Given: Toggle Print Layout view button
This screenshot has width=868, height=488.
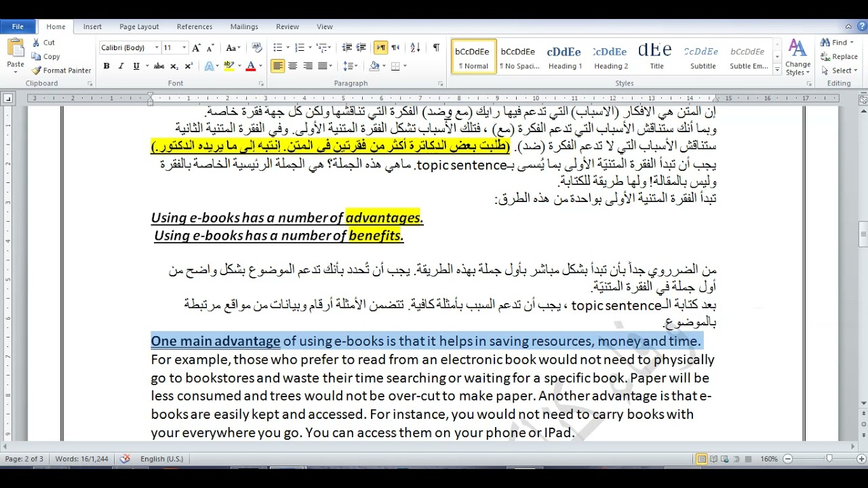Looking at the screenshot, I should [703, 459].
